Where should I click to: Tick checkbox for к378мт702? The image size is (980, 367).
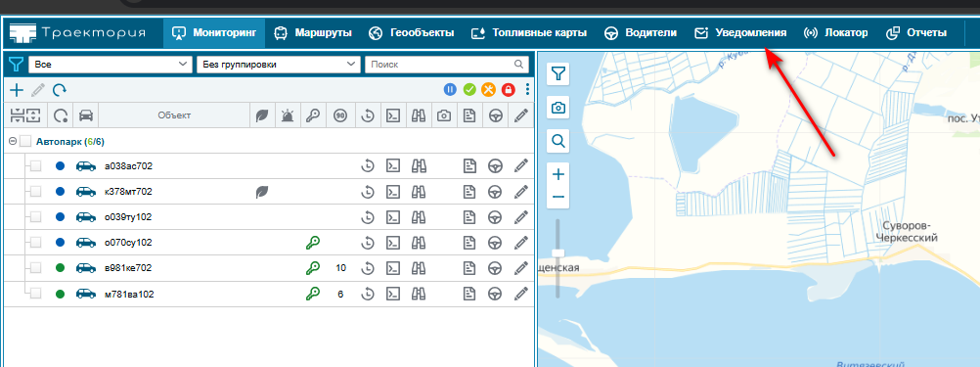click(x=35, y=192)
